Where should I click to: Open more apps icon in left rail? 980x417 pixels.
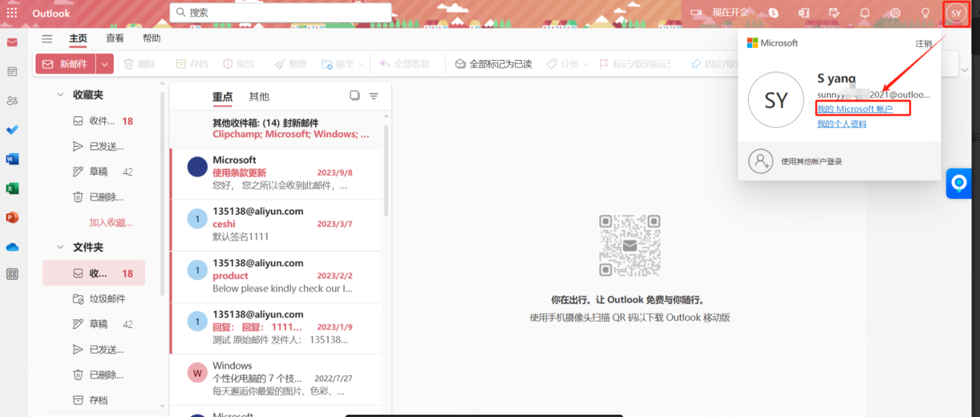coord(12,274)
